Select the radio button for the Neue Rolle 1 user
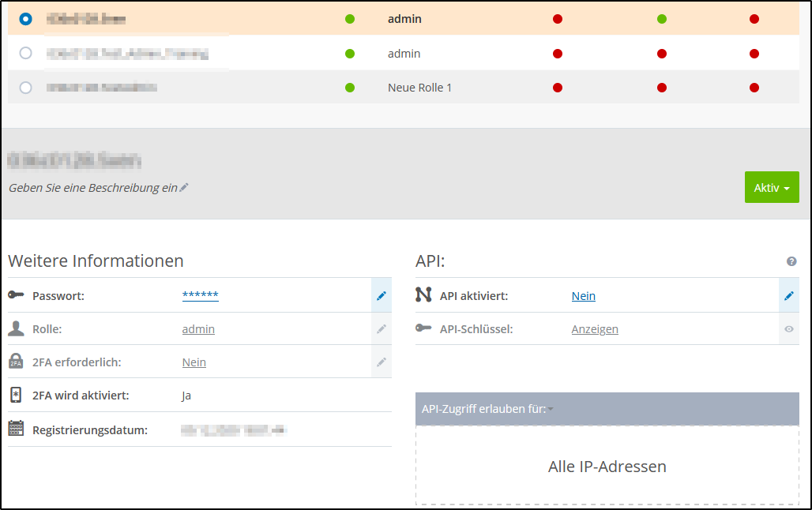Screen dimensions: 812x510 point(24,87)
